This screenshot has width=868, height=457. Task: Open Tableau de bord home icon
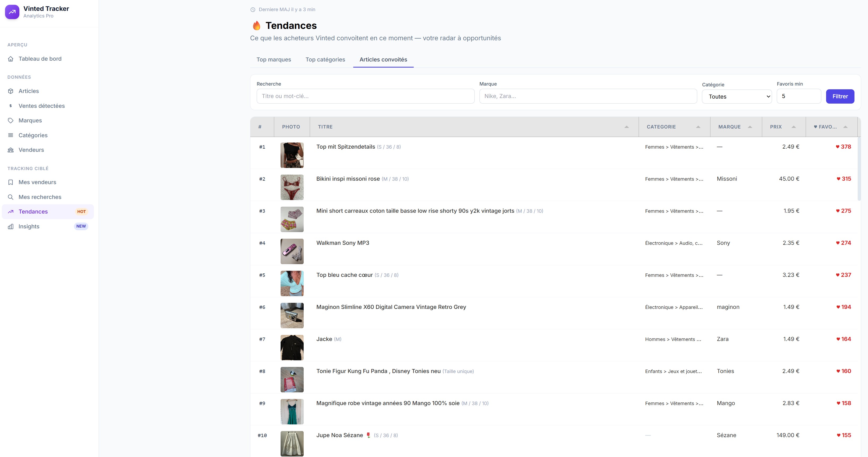[11, 59]
